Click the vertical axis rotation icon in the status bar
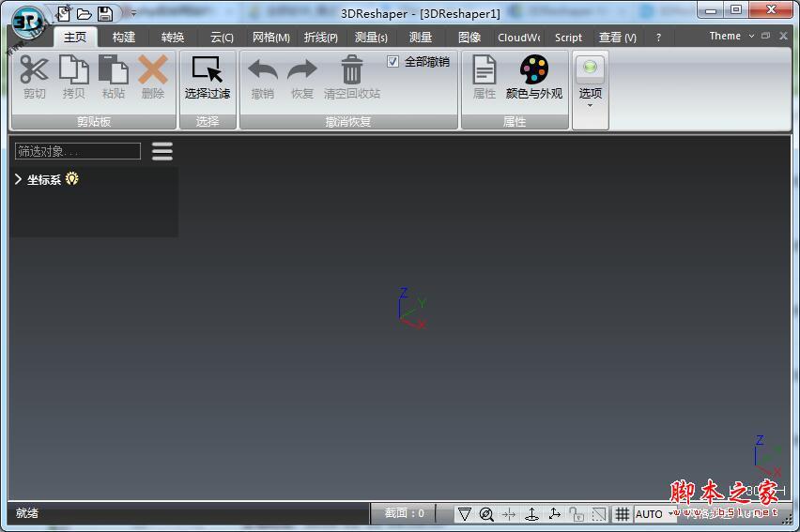The width and height of the screenshot is (800, 532). click(531, 513)
